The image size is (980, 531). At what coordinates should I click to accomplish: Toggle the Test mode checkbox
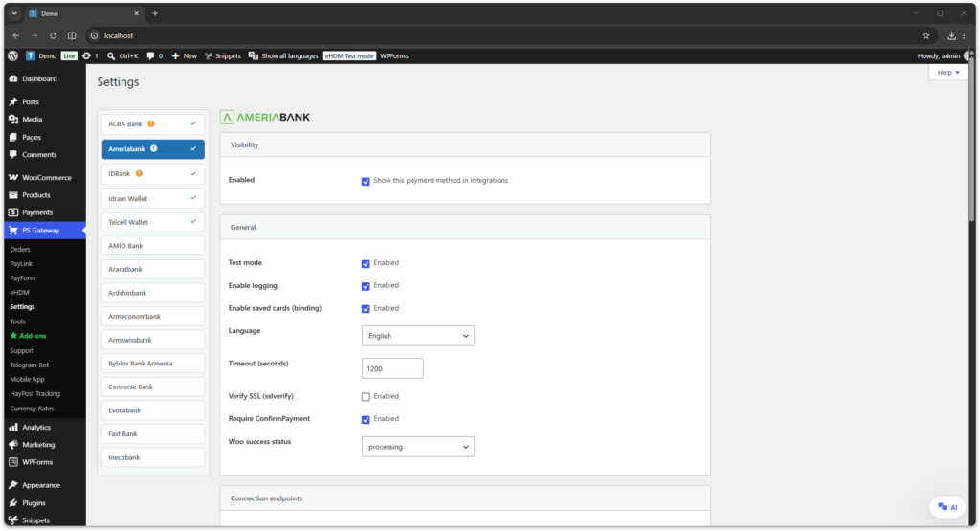(366, 264)
